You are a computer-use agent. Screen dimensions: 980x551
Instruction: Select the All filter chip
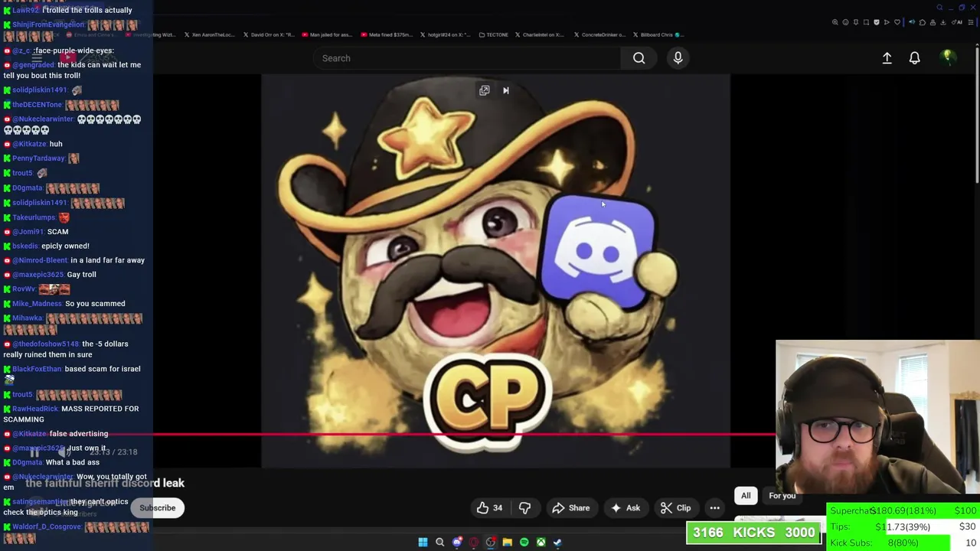[746, 496]
